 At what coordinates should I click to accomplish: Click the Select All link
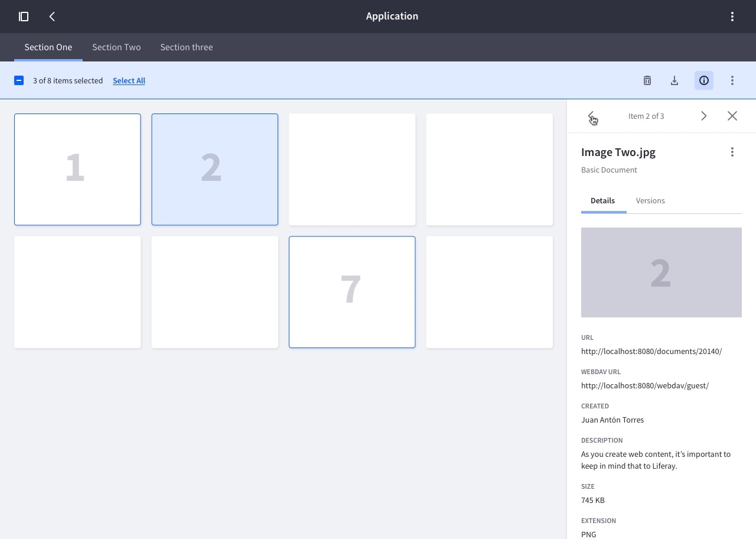tap(129, 80)
